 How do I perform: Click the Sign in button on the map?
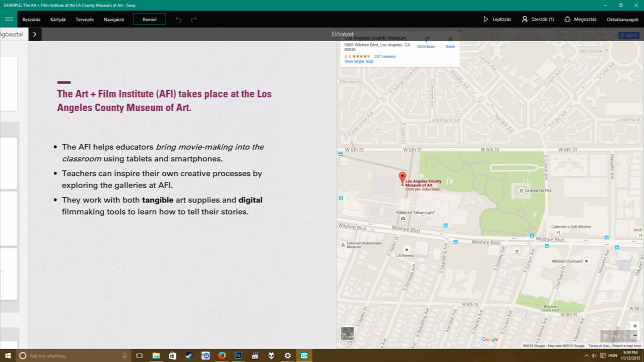click(629, 35)
